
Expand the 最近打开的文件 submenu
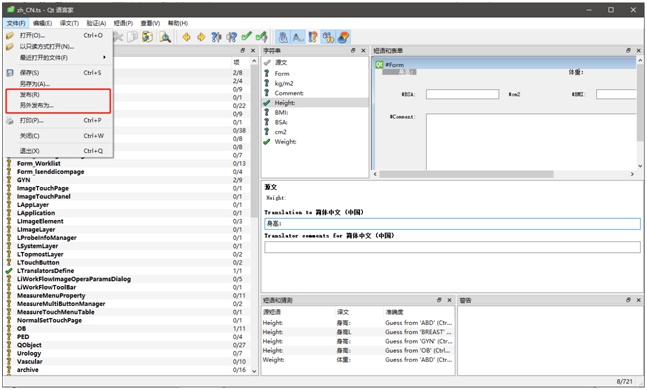(x=58, y=57)
